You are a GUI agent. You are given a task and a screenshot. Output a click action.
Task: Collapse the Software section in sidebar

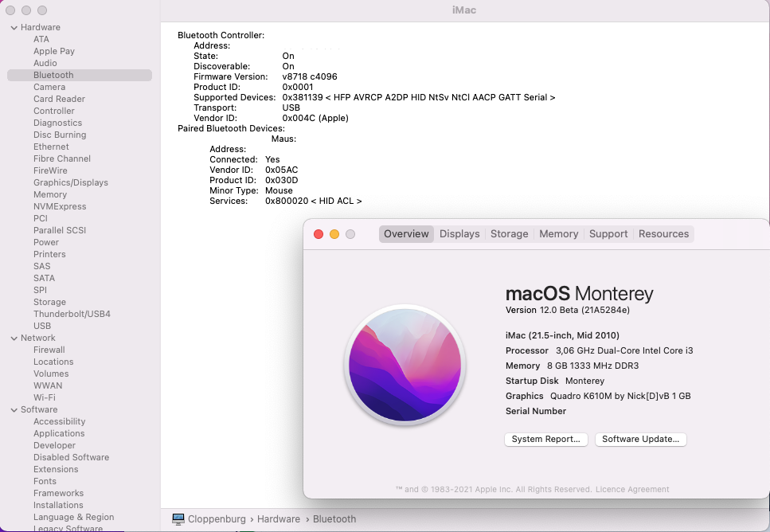point(14,409)
